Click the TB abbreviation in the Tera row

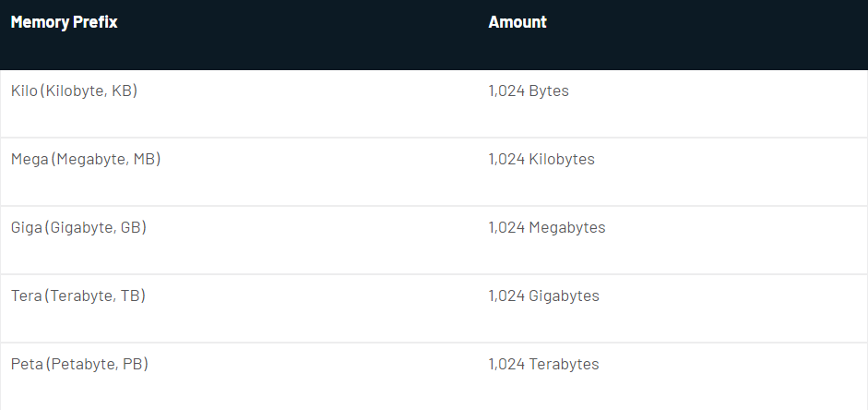[x=131, y=296]
